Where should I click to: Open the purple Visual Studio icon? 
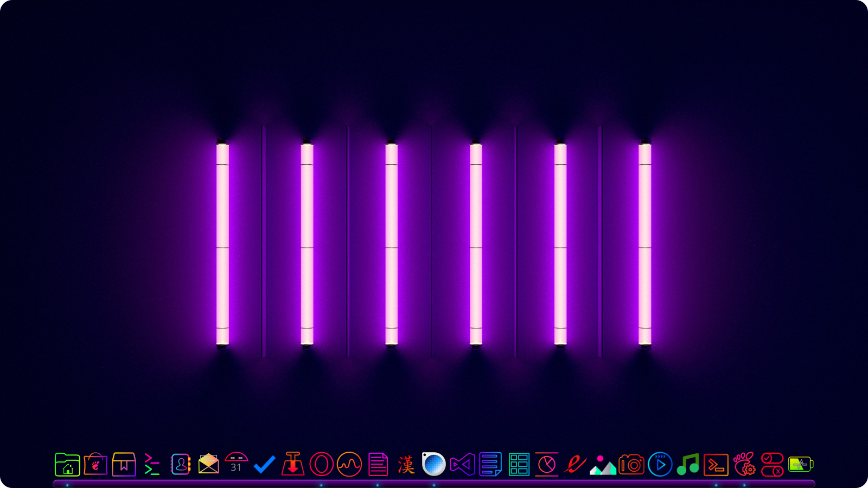[x=462, y=465]
